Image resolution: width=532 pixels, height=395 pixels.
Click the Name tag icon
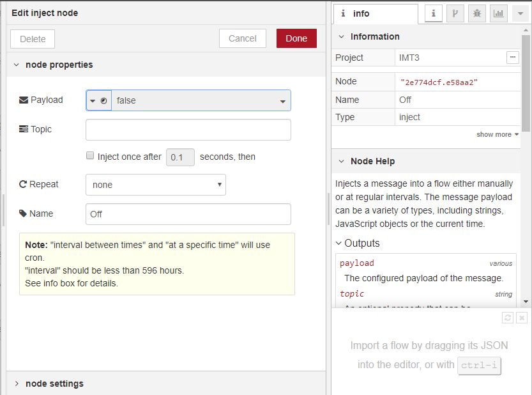pyautogui.click(x=23, y=213)
